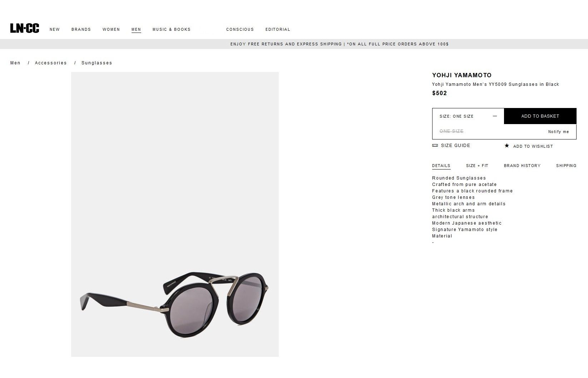Click 'Crafted from pure acetate' text
This screenshot has height=378, width=588.
click(x=464, y=185)
